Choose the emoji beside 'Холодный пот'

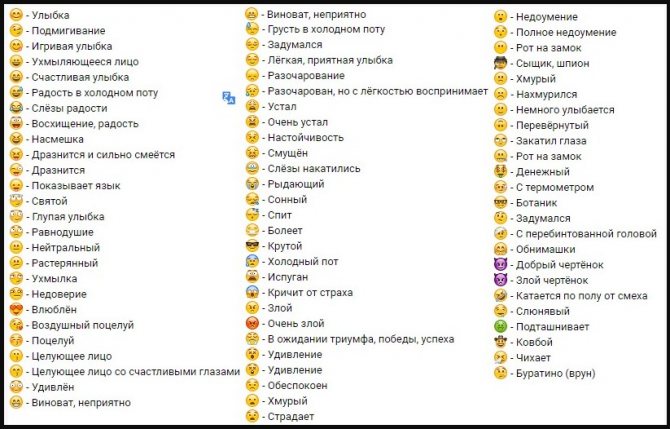[x=252, y=262]
